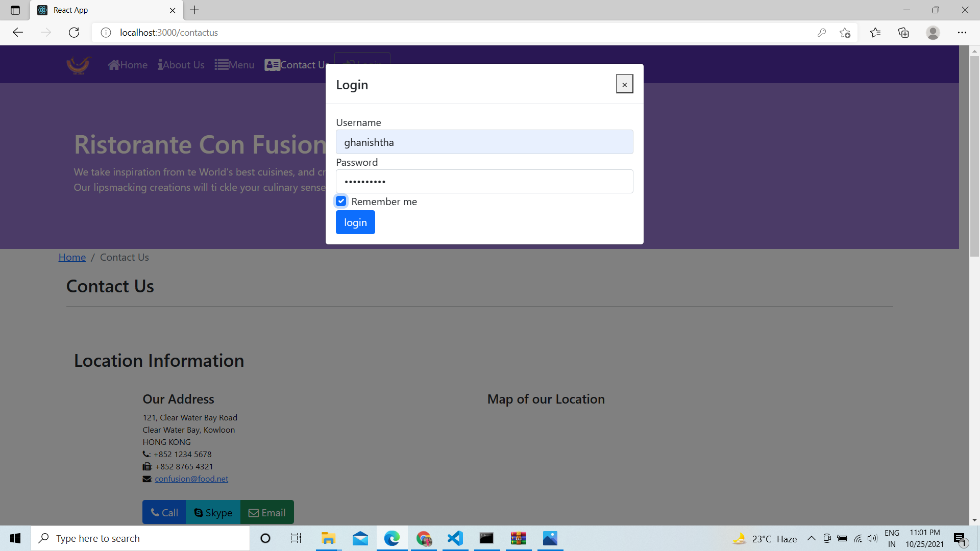This screenshot has height=551, width=980.
Task: Click the restaurant logo in navbar
Action: [x=78, y=65]
